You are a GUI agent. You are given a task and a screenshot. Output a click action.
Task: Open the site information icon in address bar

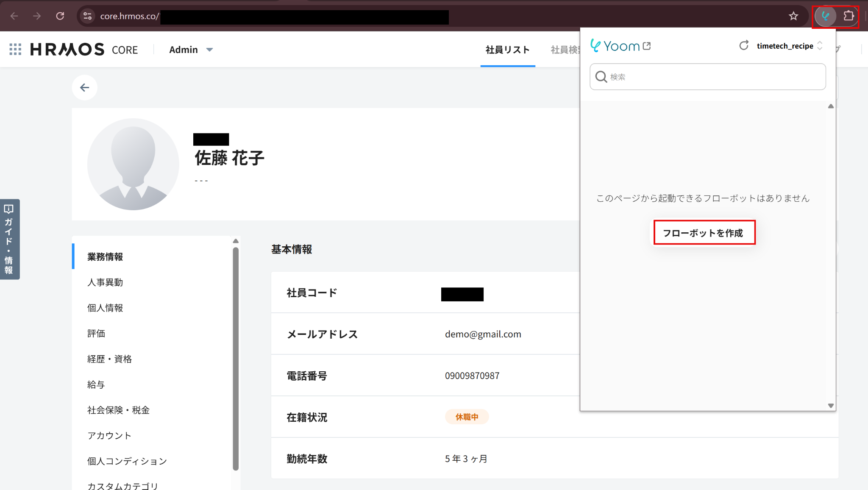87,16
